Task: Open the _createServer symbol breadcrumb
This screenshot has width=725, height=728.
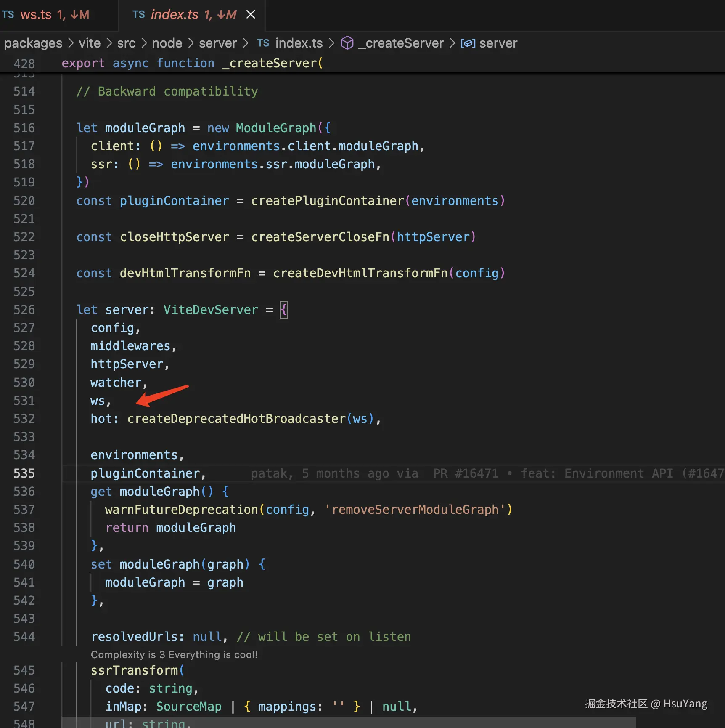Action: (x=401, y=43)
